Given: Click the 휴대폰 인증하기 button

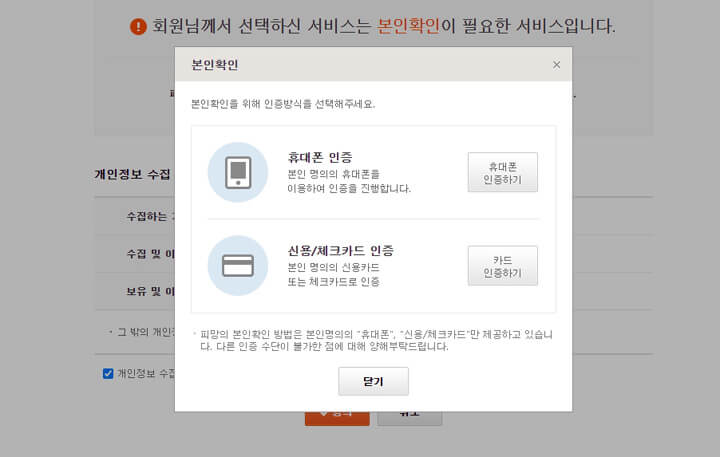Looking at the screenshot, I should point(502,172).
